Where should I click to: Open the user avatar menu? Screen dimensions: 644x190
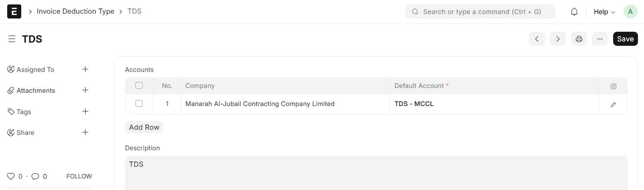click(x=630, y=12)
